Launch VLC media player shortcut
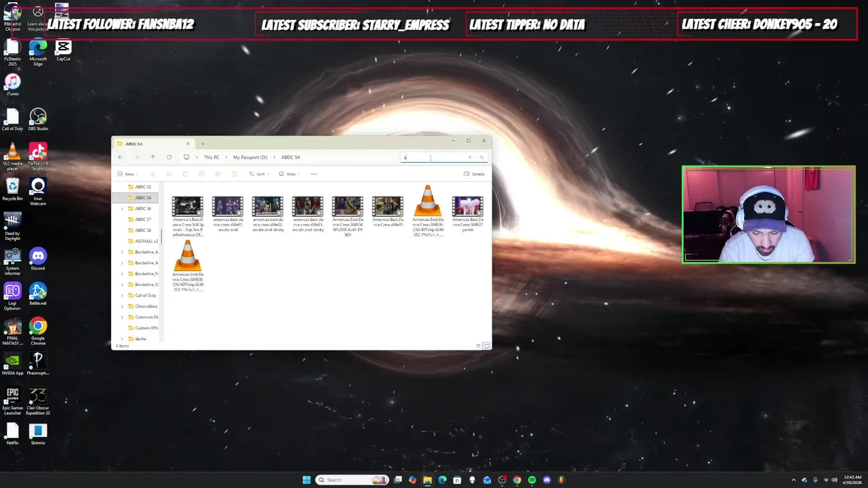The image size is (868, 488). tap(12, 156)
